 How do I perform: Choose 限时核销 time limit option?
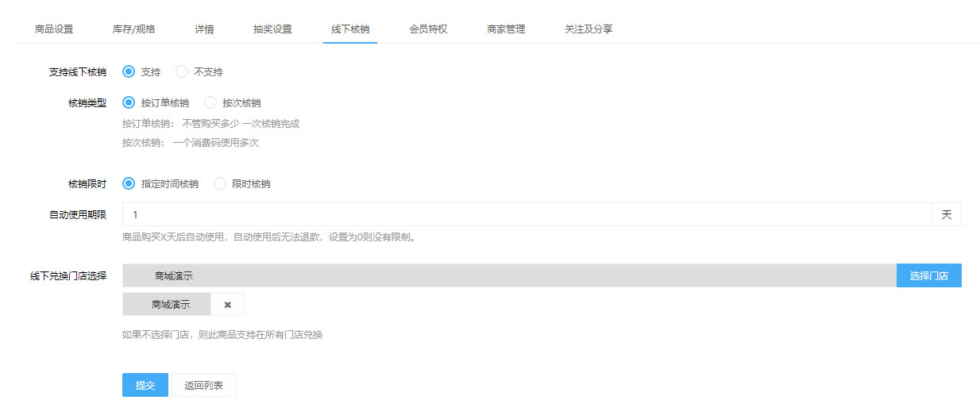pyautogui.click(x=220, y=183)
